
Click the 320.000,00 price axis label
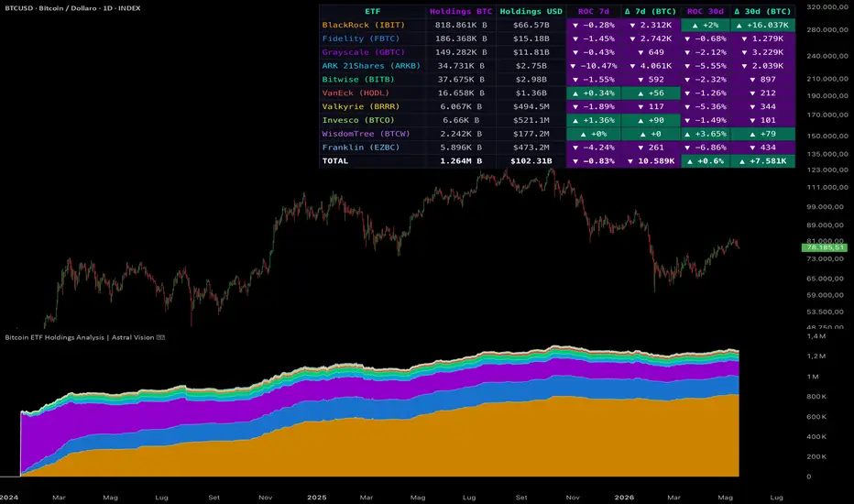827,7
